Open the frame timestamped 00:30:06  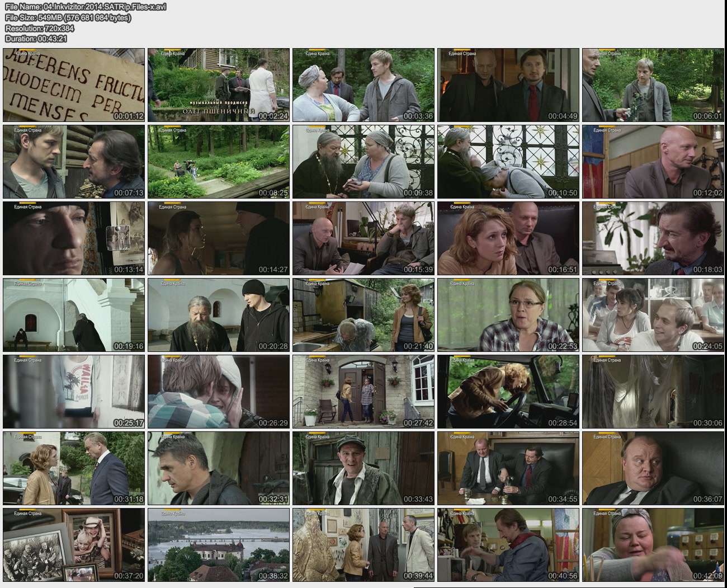pyautogui.click(x=653, y=392)
